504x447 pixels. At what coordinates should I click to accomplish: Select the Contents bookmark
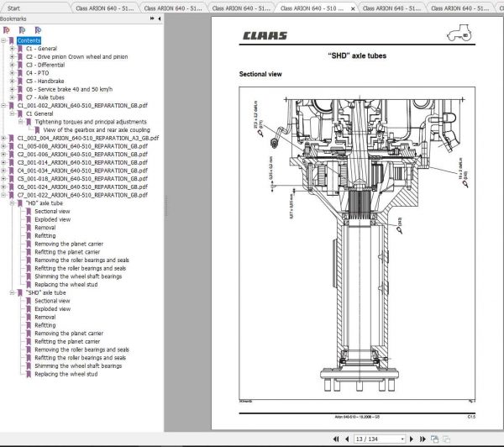(x=29, y=40)
